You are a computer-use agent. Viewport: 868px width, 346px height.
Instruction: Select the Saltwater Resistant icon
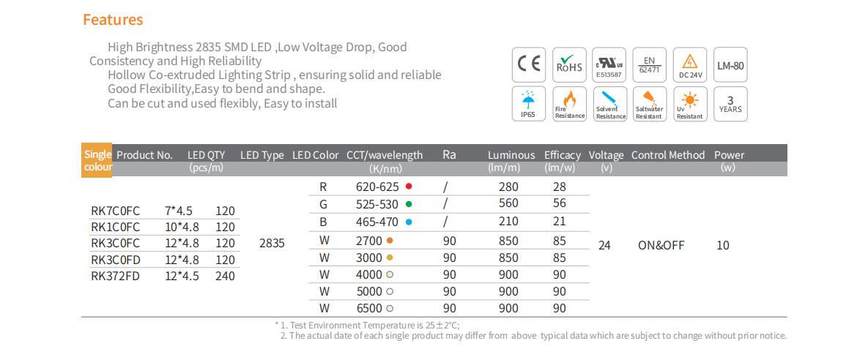click(x=649, y=104)
